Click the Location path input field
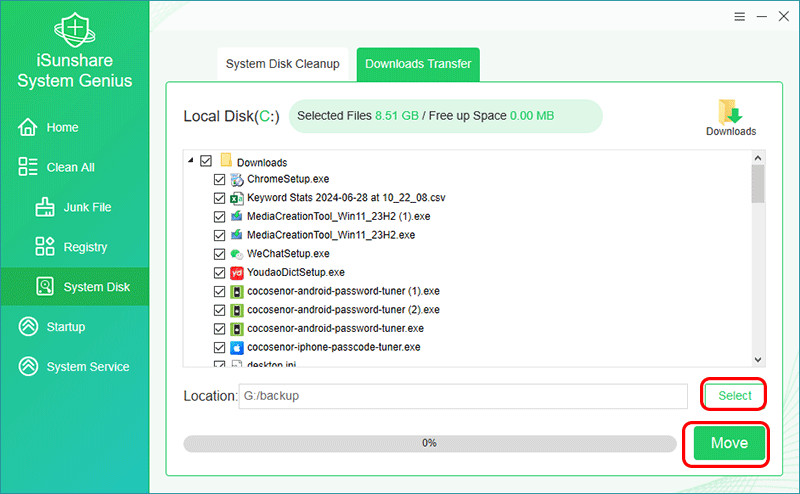800x494 pixels. pyautogui.click(x=462, y=396)
